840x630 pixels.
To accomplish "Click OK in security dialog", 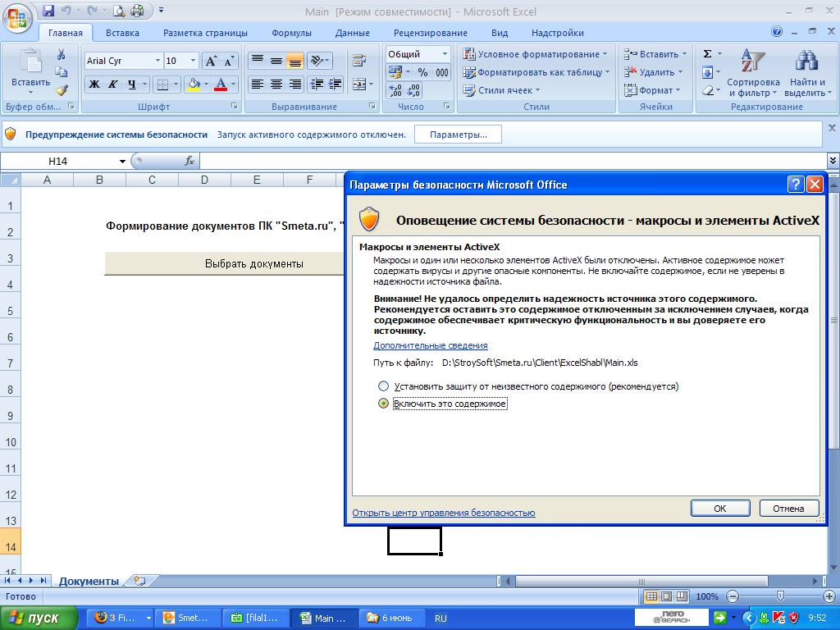I will (720, 509).
